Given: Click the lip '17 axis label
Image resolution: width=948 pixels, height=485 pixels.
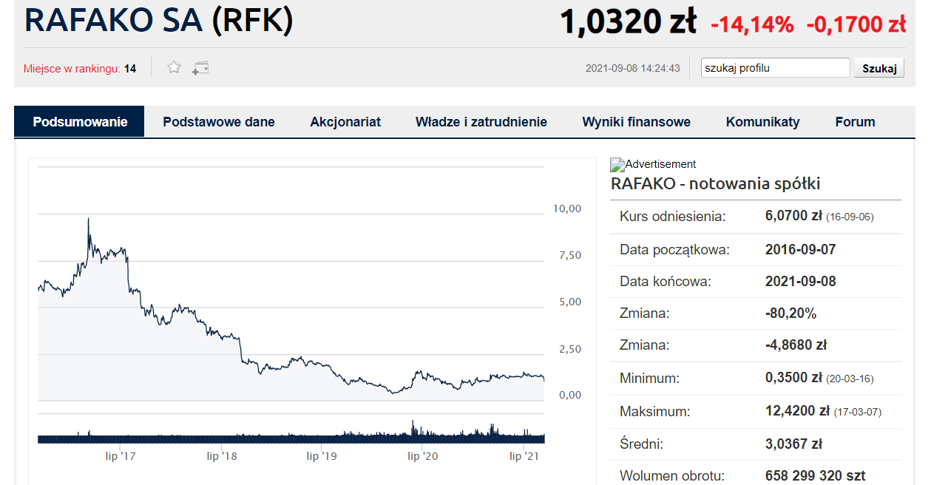Looking at the screenshot, I should click(120, 456).
